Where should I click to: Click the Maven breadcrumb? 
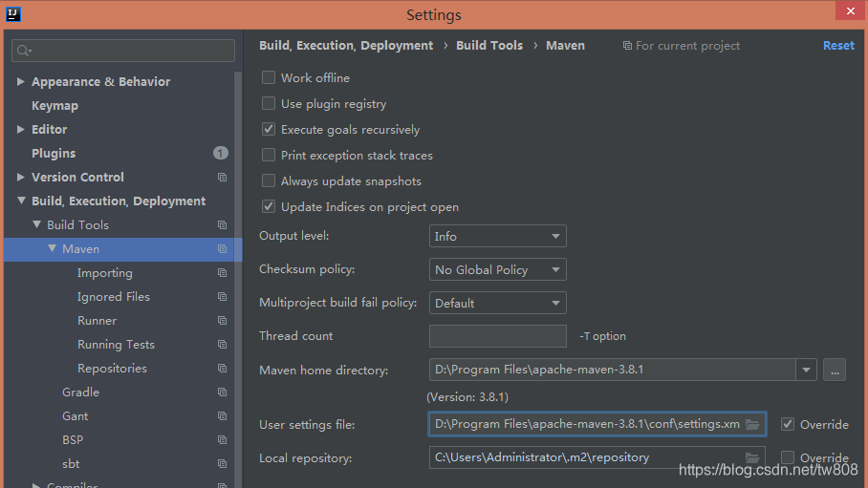click(x=565, y=46)
